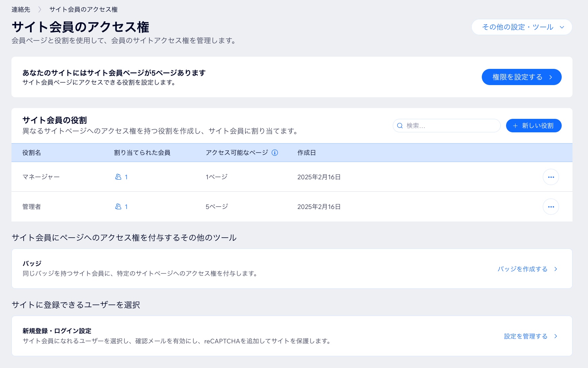The width and height of the screenshot is (588, 368).
Task: Click the member icon in the 管理者 row
Action: point(119,206)
